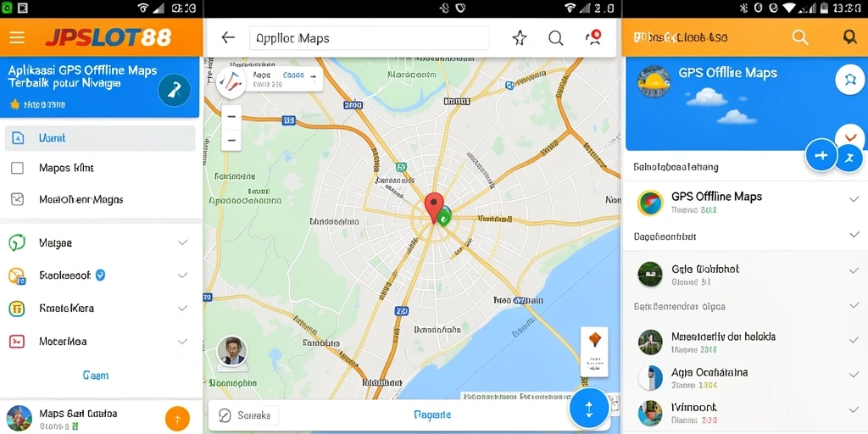
Task: Expand the Maeatotetiv dor helokia row
Action: [854, 340]
